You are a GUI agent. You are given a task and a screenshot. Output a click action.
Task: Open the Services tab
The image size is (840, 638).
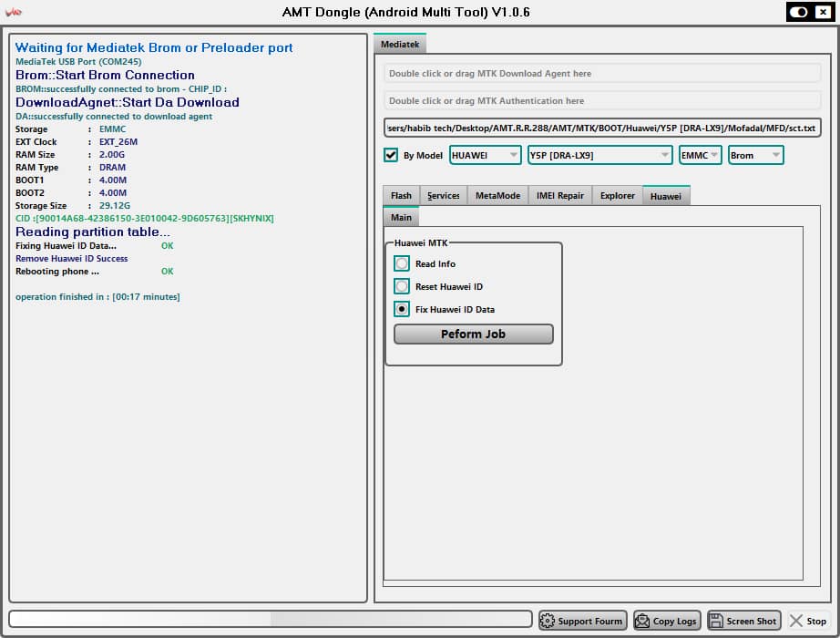click(x=443, y=196)
